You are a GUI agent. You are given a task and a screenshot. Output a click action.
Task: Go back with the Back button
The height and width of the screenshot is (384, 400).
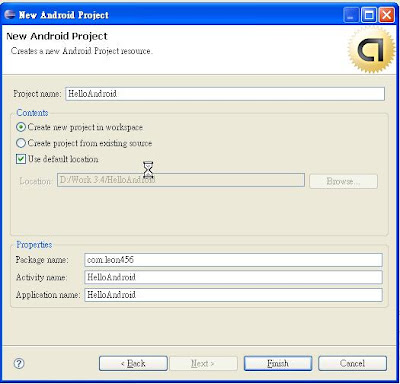click(133, 363)
